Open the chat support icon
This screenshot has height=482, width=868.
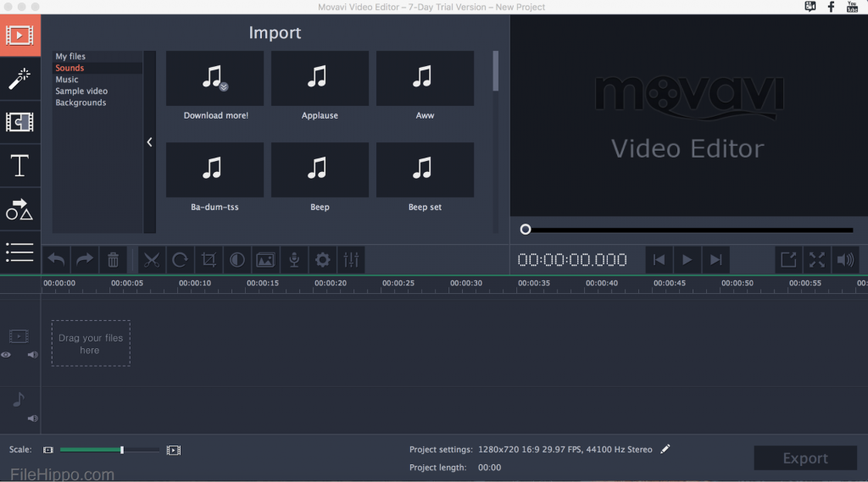tap(810, 7)
